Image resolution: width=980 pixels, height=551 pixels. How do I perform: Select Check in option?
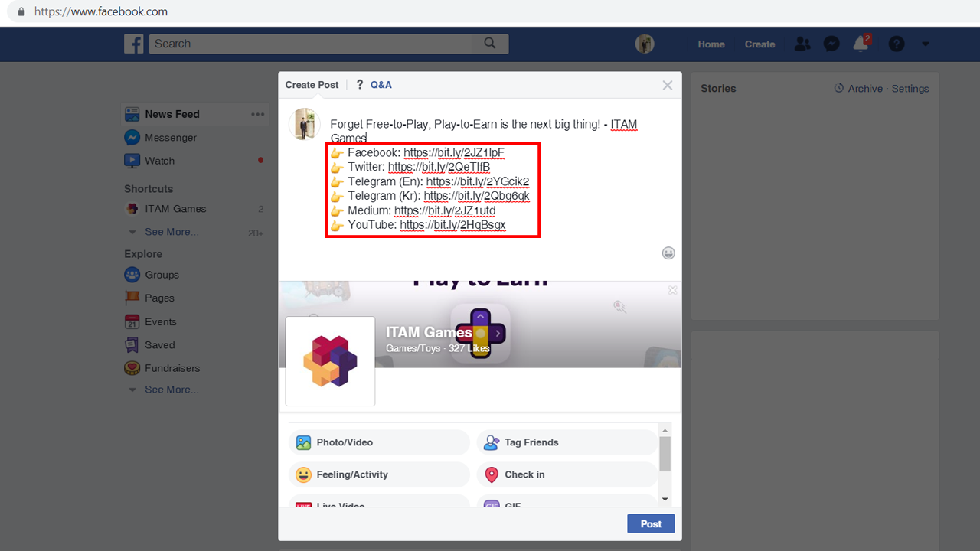click(567, 474)
